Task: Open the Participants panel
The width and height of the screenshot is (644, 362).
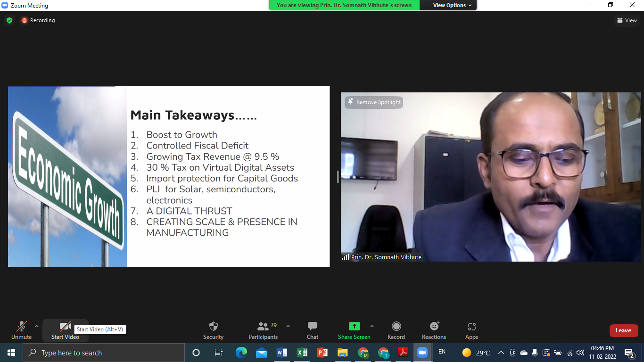Action: 263,327
